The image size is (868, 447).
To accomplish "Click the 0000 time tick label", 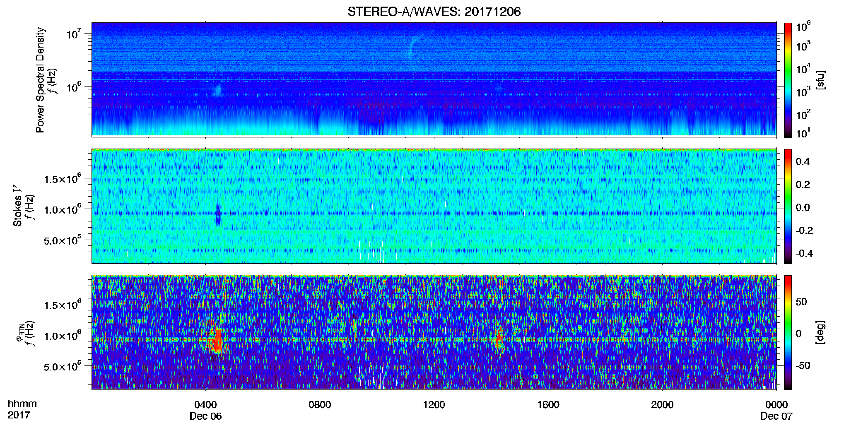I will coord(776,405).
